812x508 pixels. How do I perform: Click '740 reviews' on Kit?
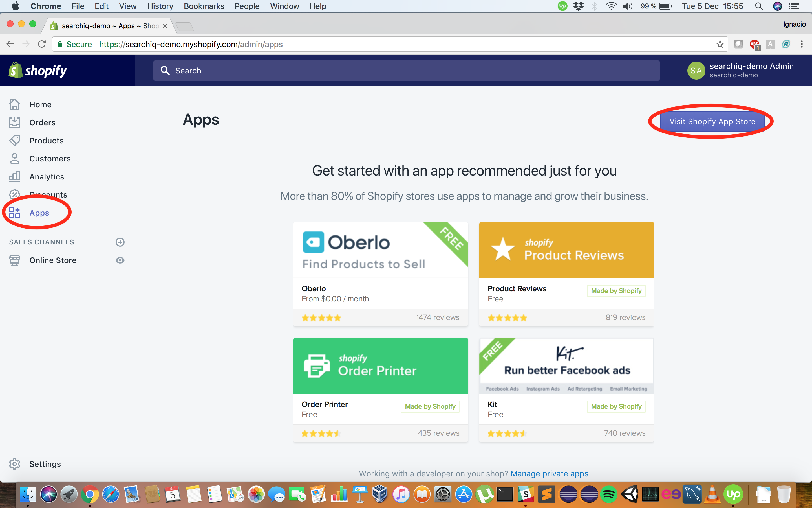click(x=625, y=433)
